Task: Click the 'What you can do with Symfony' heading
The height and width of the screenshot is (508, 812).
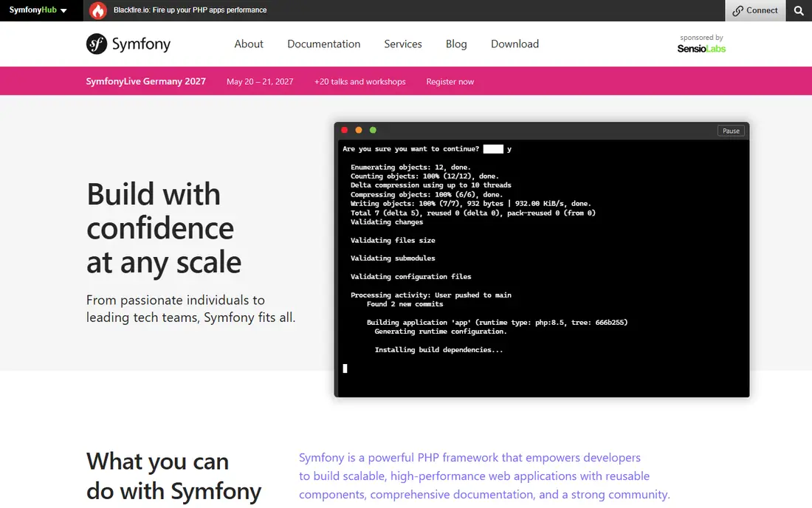Action: [173, 476]
